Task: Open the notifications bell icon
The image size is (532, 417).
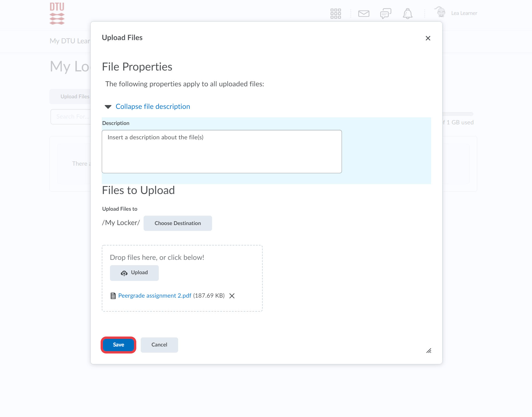Action: click(407, 13)
